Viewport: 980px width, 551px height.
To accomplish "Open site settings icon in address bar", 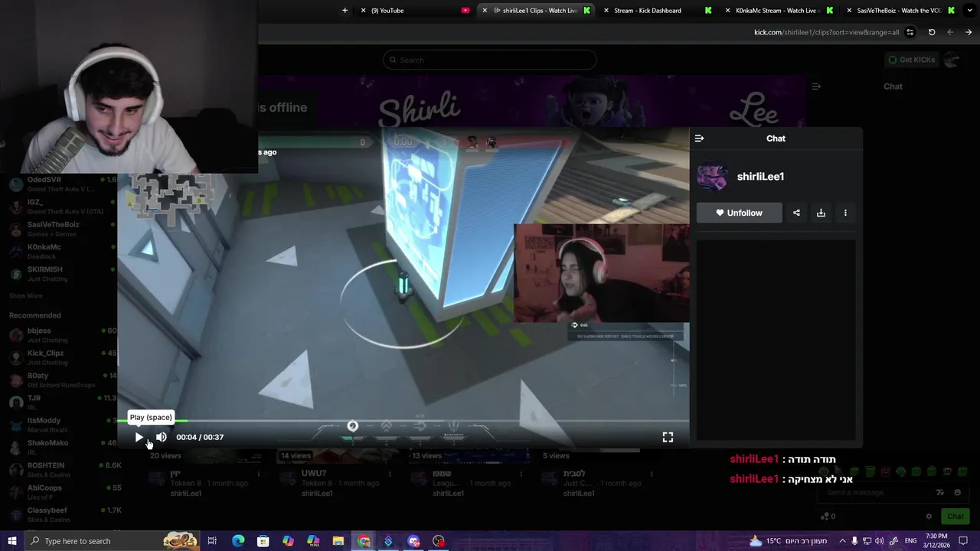I will click(910, 32).
